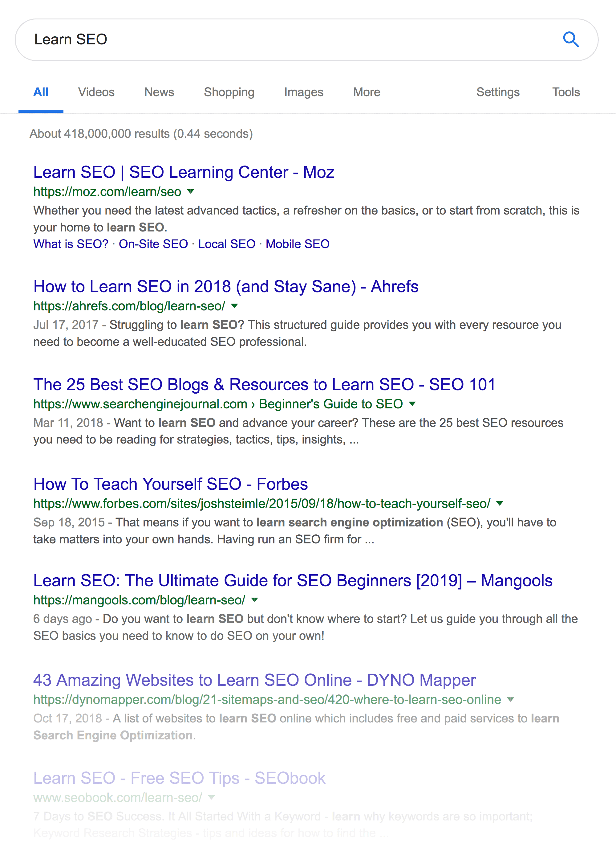Click the moz.com/learn/seo URL text
Viewport: 616px width, 863px height.
point(107,192)
